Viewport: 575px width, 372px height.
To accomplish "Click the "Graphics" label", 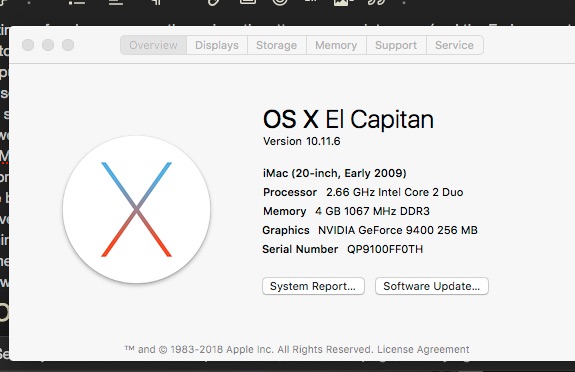I will point(286,230).
